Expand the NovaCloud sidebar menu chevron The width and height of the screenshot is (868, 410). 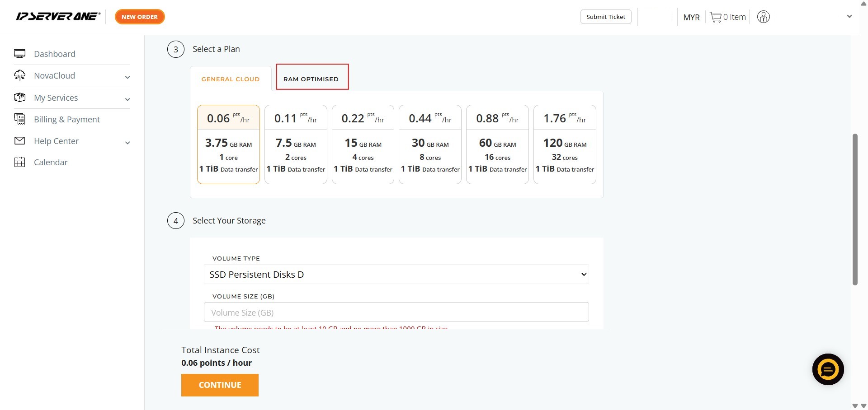pos(127,77)
